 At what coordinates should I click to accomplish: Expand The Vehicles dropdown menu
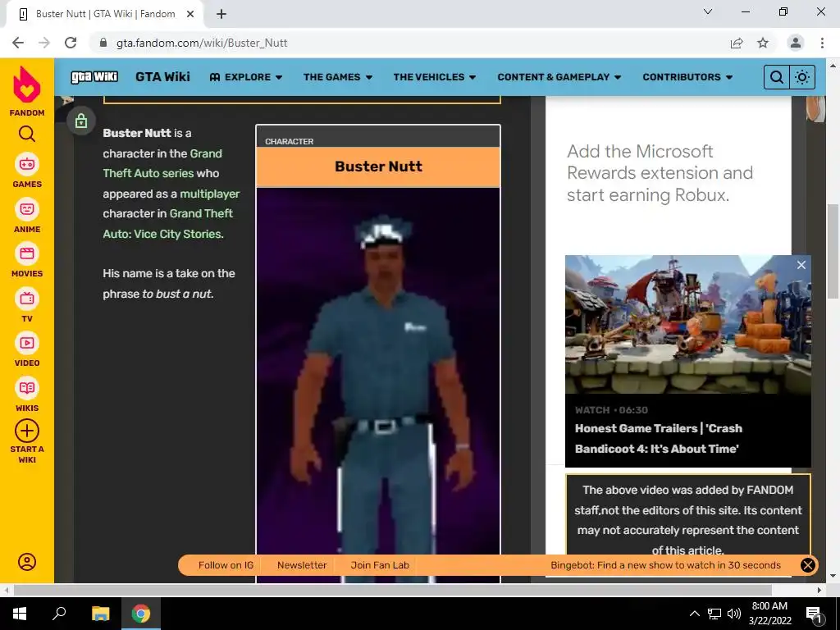click(x=435, y=77)
